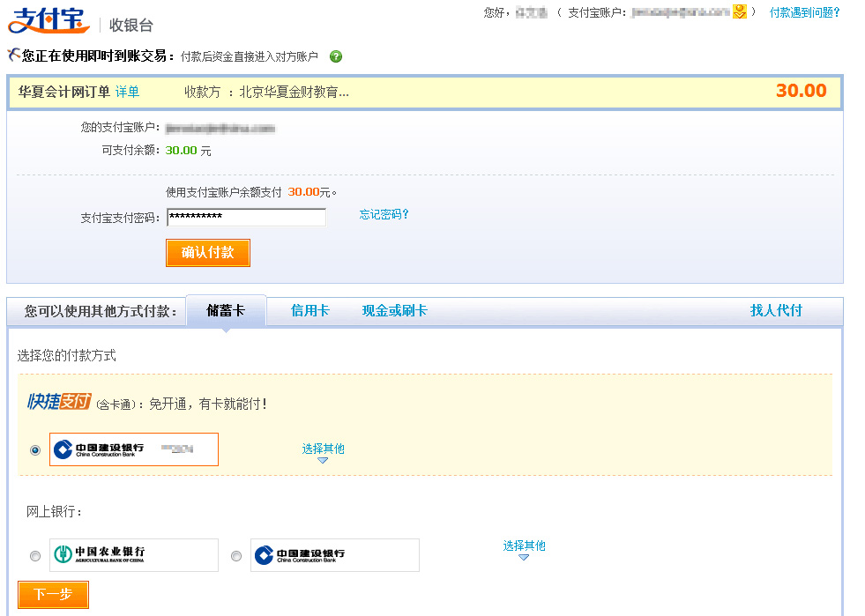This screenshot has height=616, width=865.
Task: Expand 选择其他 in the quick-pay section
Action: coord(323,452)
